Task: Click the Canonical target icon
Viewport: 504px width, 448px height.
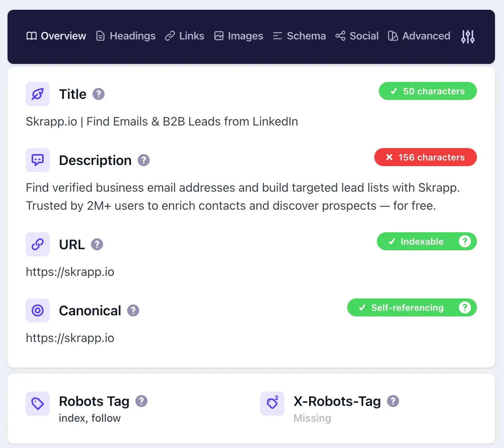Action: click(37, 310)
